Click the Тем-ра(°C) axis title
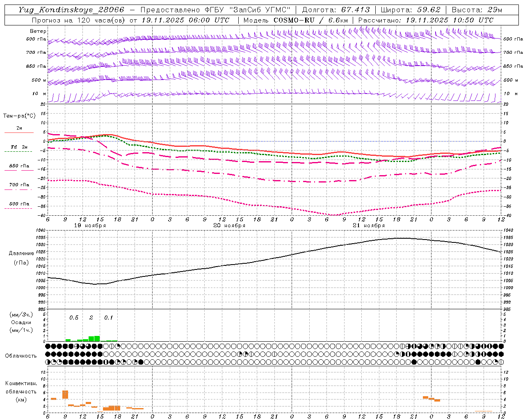Viewport: 525px width, 420px height. [x=19, y=116]
